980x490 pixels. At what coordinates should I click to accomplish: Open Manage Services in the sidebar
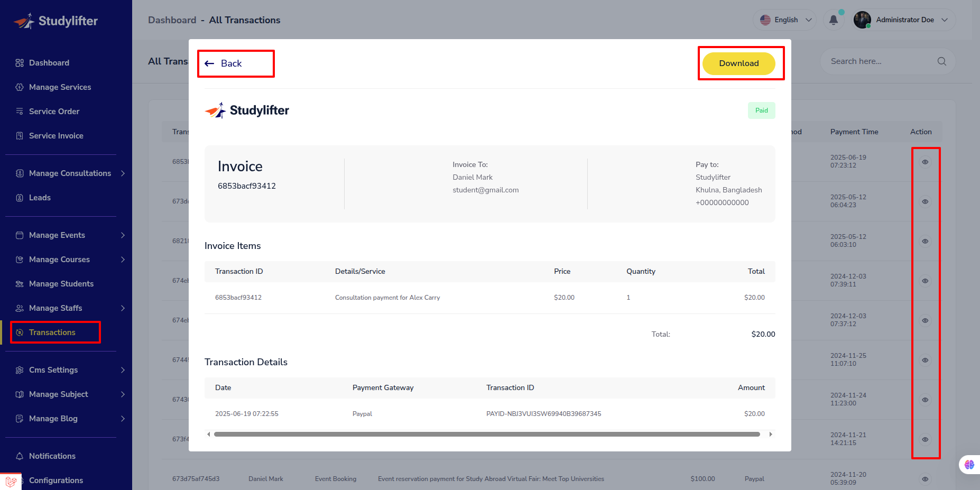tap(60, 87)
